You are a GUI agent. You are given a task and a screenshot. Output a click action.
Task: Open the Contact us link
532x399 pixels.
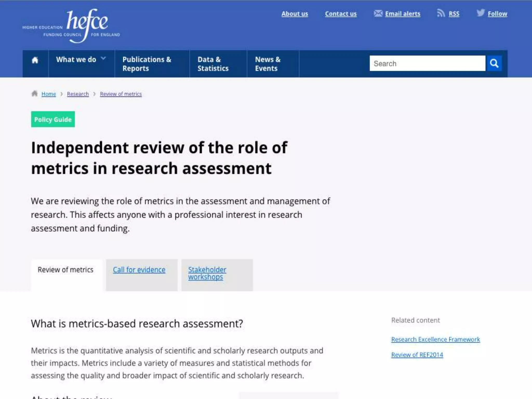pos(341,14)
